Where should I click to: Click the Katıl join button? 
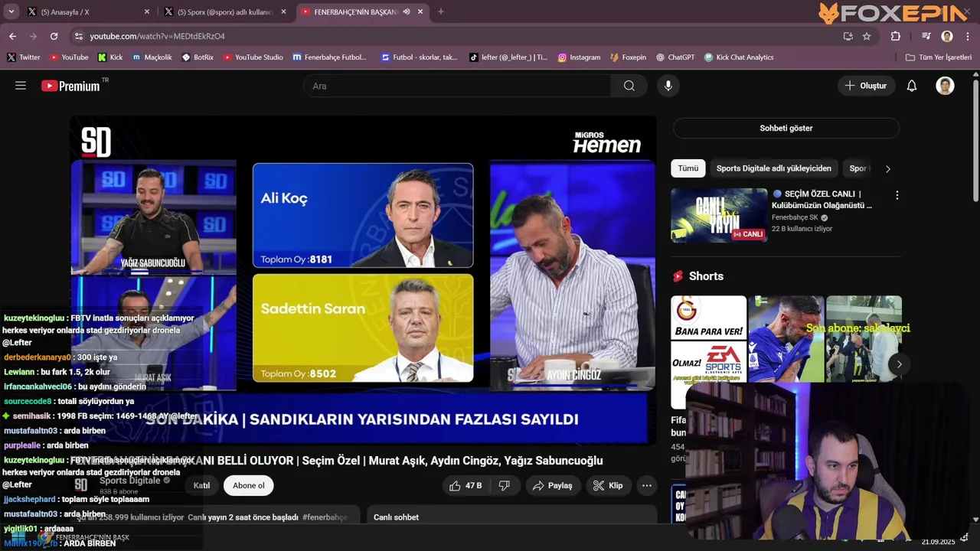(x=201, y=485)
